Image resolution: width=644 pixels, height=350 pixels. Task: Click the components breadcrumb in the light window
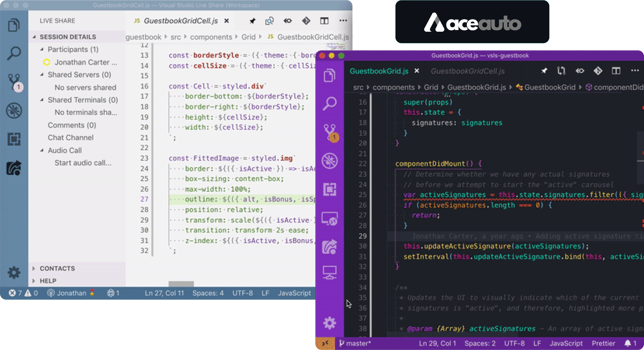click(211, 37)
